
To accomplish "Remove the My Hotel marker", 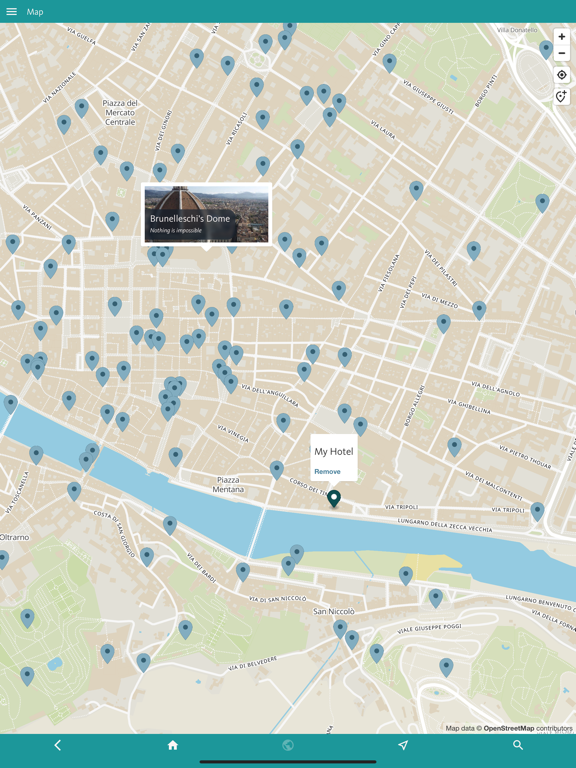I will coord(327,471).
